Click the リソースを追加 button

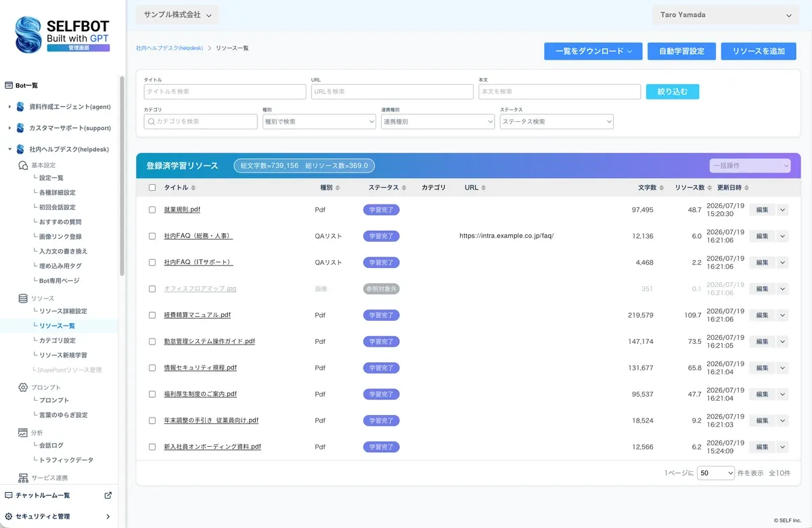[x=759, y=51]
